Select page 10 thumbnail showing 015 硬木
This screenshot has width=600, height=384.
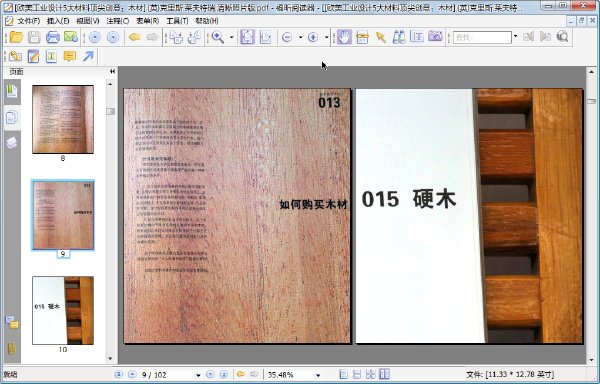63,310
